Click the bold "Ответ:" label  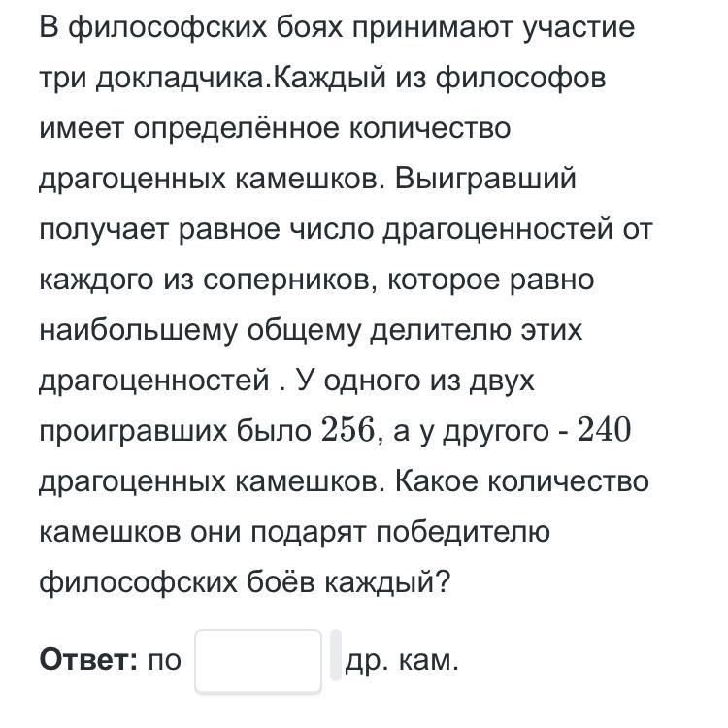89,661
